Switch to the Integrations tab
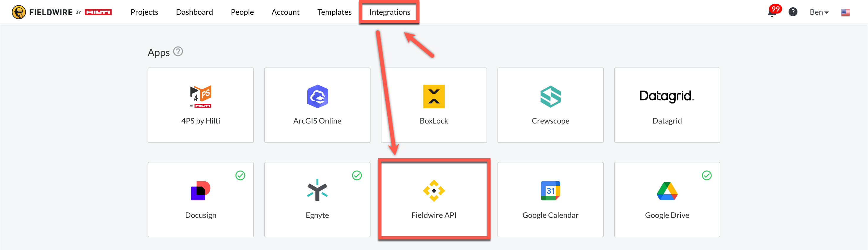 pos(389,12)
